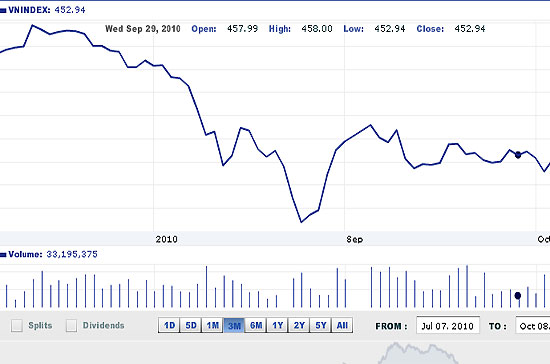Click the highlighted 3M range button
550x364 pixels.
(x=234, y=325)
